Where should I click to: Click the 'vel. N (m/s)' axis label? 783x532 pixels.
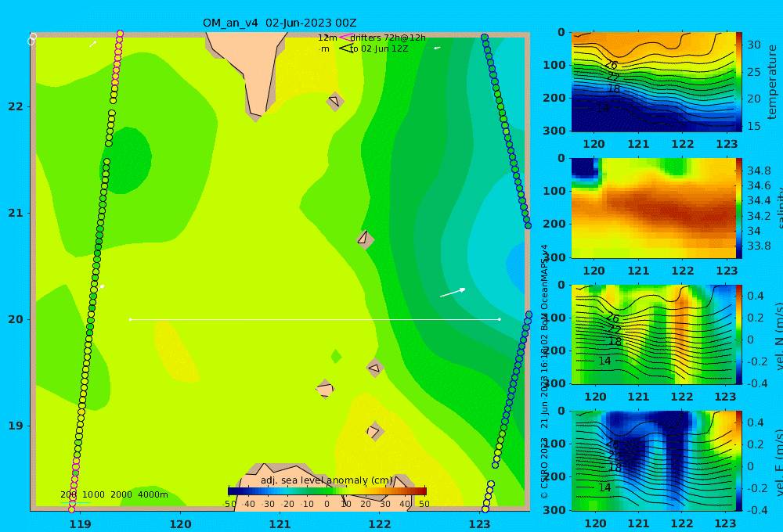(778, 336)
